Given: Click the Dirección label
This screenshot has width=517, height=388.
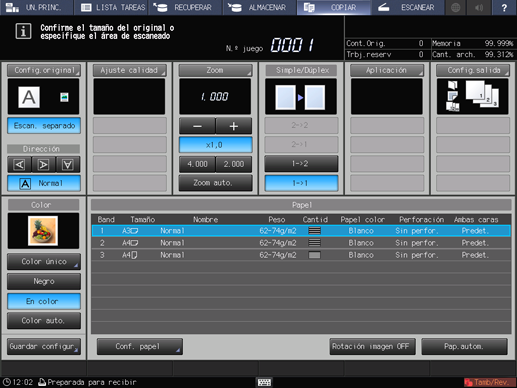Looking at the screenshot, I should pos(43,149).
